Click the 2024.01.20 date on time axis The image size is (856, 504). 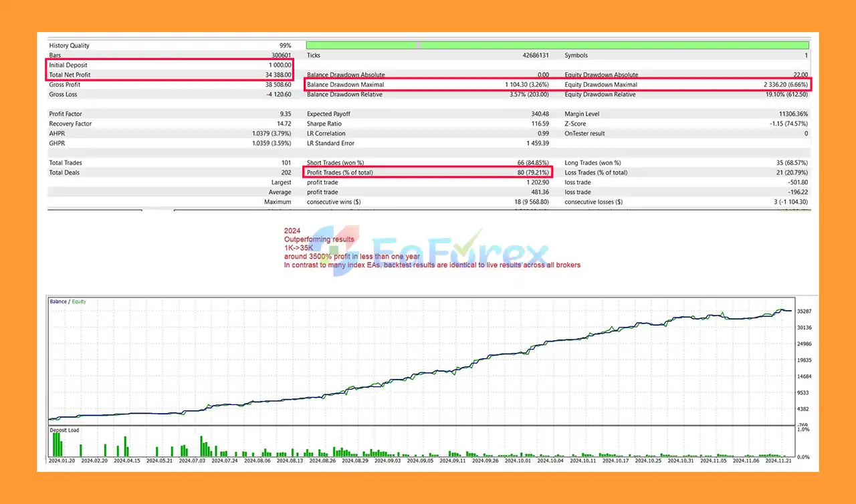click(x=64, y=461)
